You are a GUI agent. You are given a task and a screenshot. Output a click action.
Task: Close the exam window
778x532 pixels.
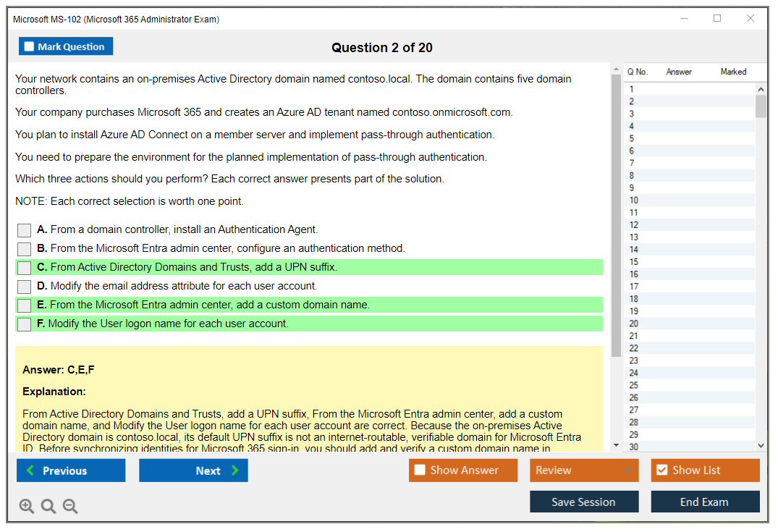(x=750, y=18)
